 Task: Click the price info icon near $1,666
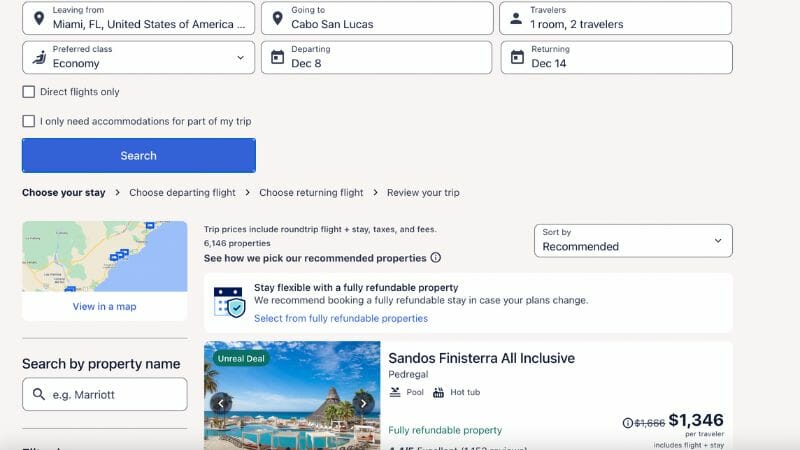[x=628, y=423]
